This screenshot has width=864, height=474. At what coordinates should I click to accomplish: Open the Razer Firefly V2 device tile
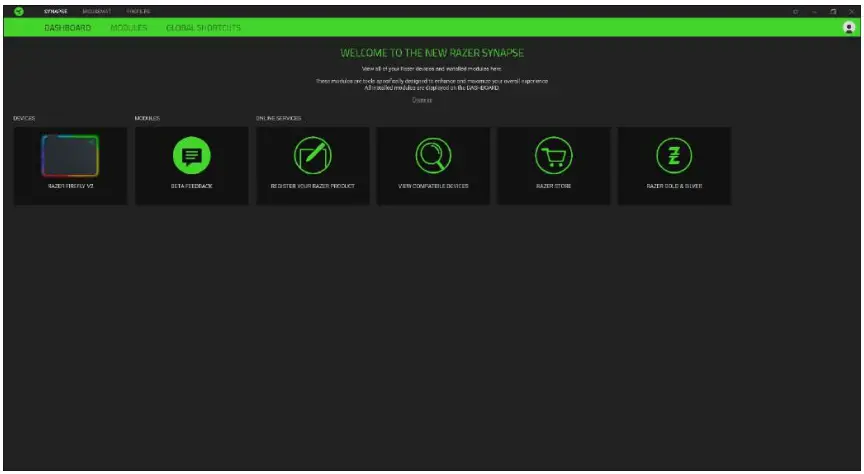click(x=70, y=166)
